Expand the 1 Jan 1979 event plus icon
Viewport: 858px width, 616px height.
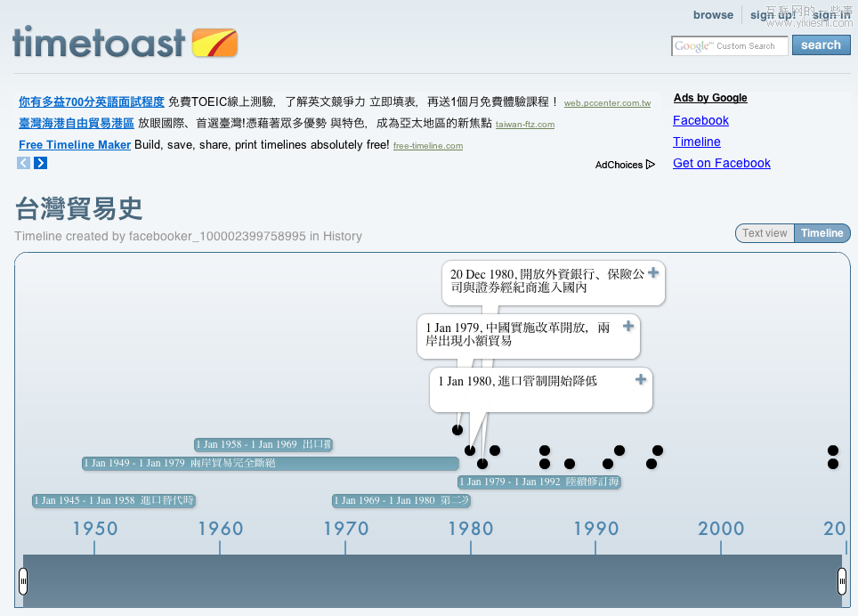tap(628, 327)
